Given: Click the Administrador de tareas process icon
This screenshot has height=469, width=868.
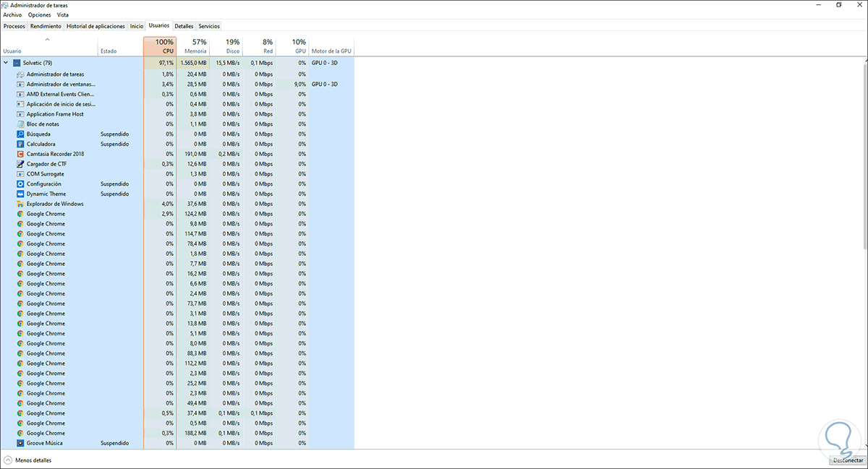Looking at the screenshot, I should coord(20,74).
